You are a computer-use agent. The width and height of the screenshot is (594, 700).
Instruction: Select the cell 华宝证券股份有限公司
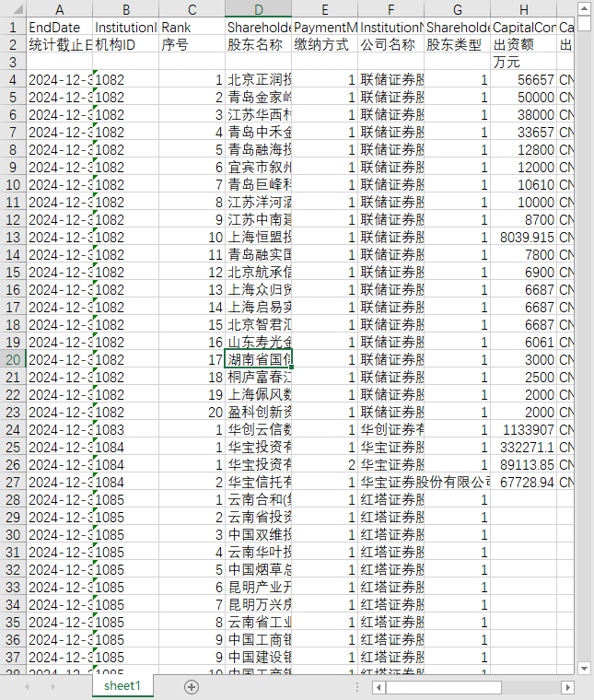(x=391, y=482)
